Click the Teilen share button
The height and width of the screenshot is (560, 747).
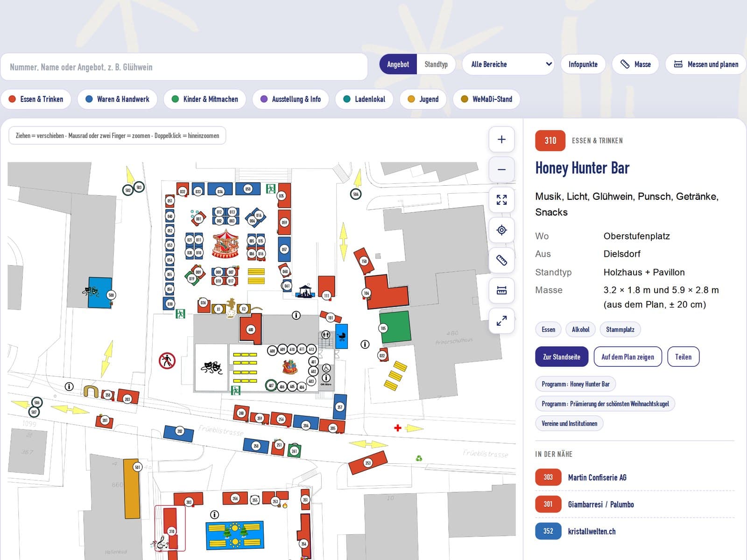point(683,357)
